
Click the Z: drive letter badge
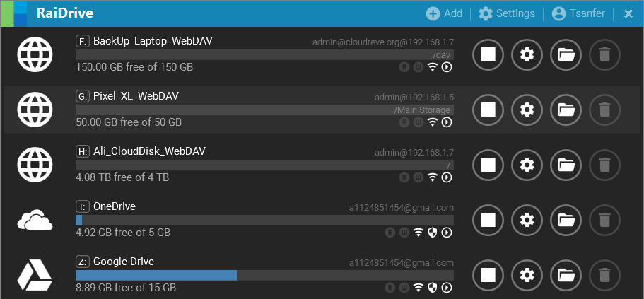click(x=83, y=262)
